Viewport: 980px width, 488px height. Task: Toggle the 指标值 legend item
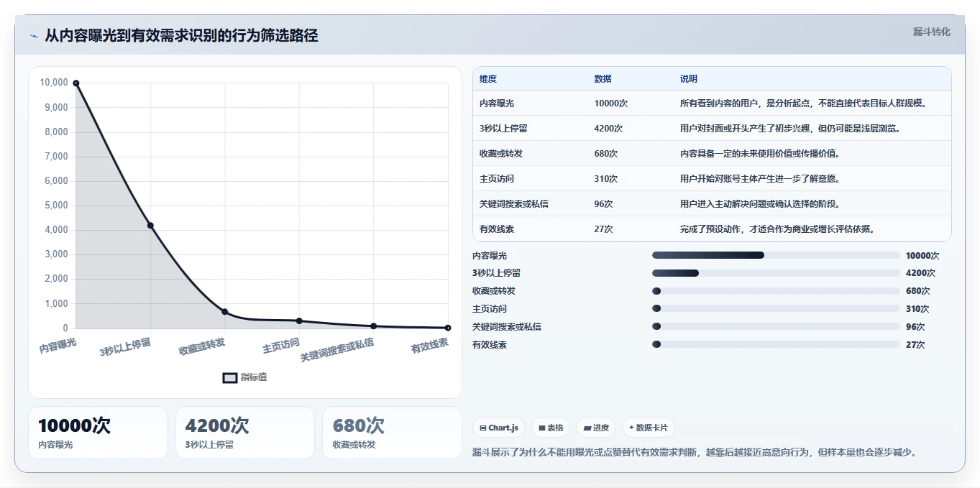[x=245, y=377]
